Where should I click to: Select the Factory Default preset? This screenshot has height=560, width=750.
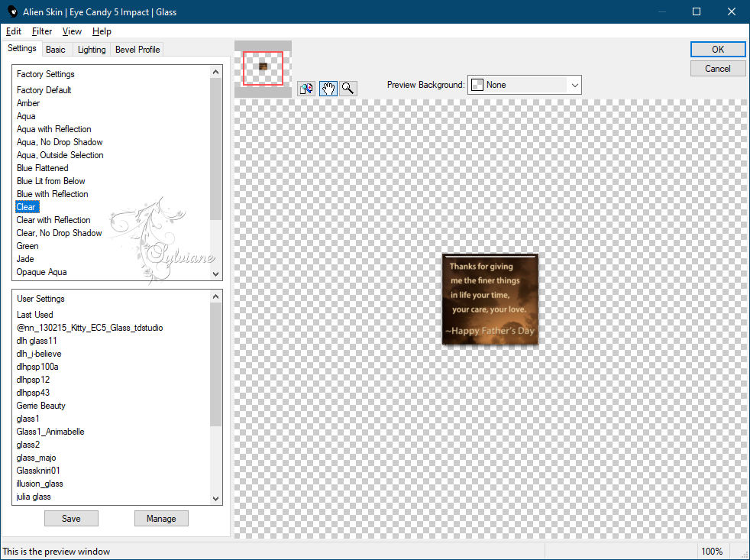[44, 90]
